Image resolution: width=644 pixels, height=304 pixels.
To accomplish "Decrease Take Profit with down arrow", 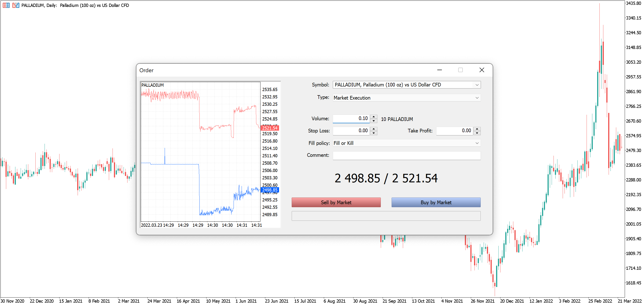I will coord(477,133).
